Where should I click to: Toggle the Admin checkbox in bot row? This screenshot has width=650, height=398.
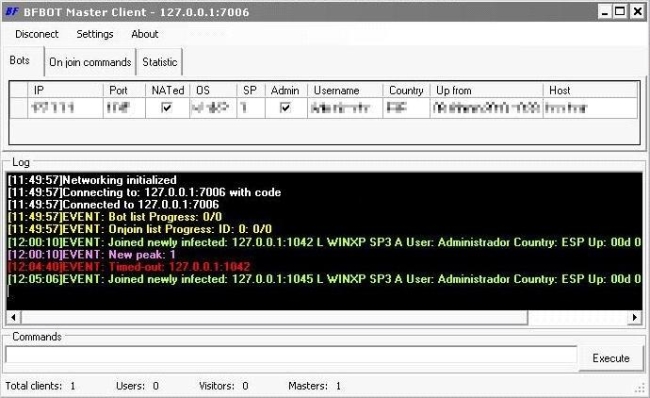pyautogui.click(x=285, y=108)
